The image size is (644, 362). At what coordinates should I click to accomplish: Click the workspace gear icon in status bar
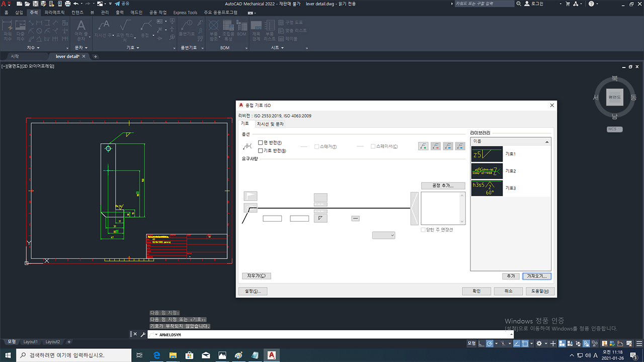click(x=539, y=343)
